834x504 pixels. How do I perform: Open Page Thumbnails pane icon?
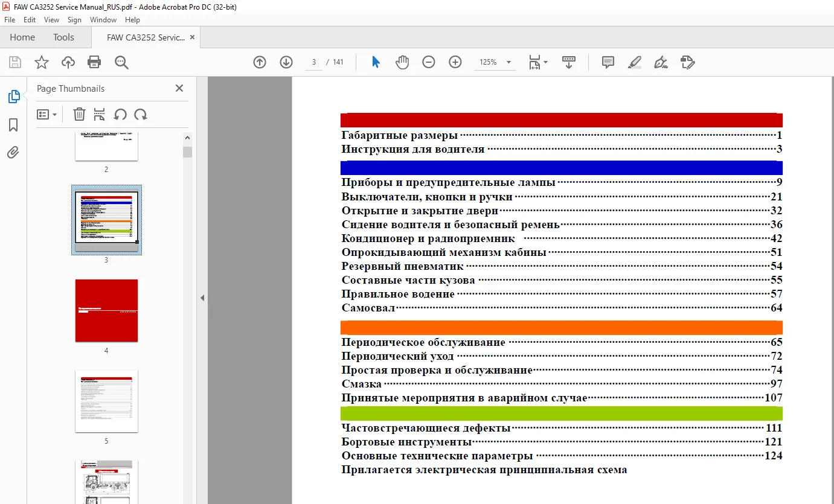point(13,96)
